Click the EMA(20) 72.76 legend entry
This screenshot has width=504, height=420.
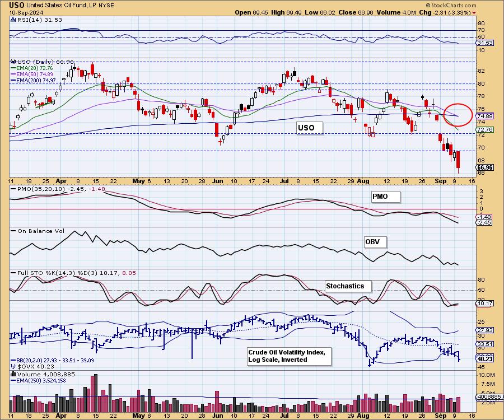32,68
